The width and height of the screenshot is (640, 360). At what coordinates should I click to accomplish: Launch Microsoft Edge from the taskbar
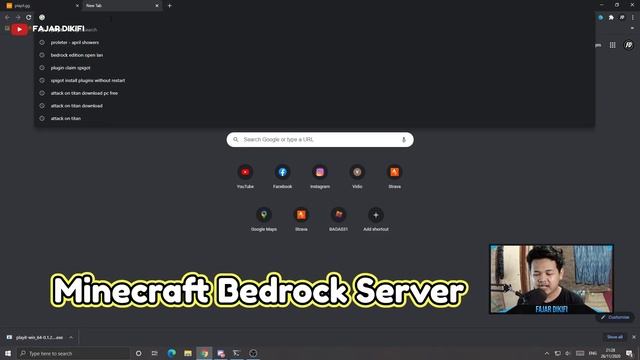pyautogui.click(x=171, y=353)
